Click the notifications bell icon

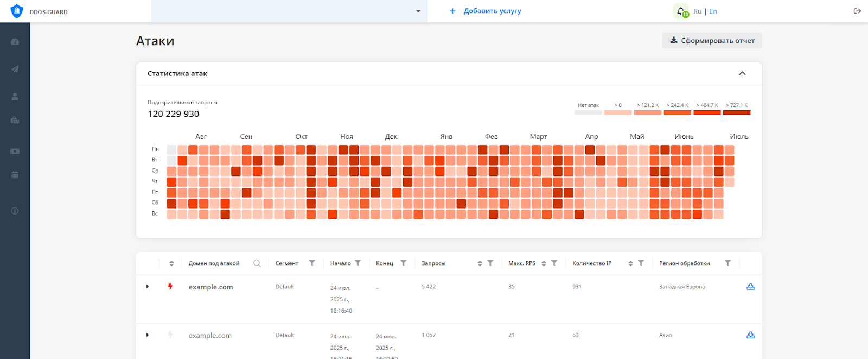pyautogui.click(x=680, y=11)
